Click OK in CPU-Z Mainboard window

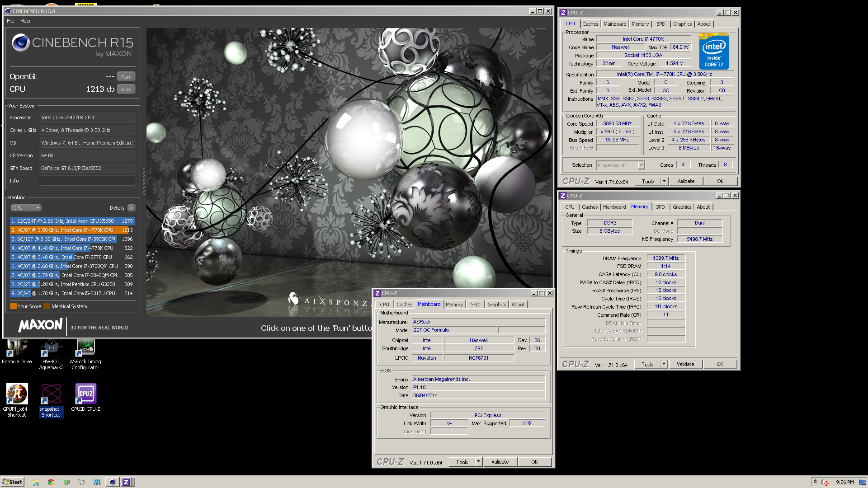coord(534,462)
